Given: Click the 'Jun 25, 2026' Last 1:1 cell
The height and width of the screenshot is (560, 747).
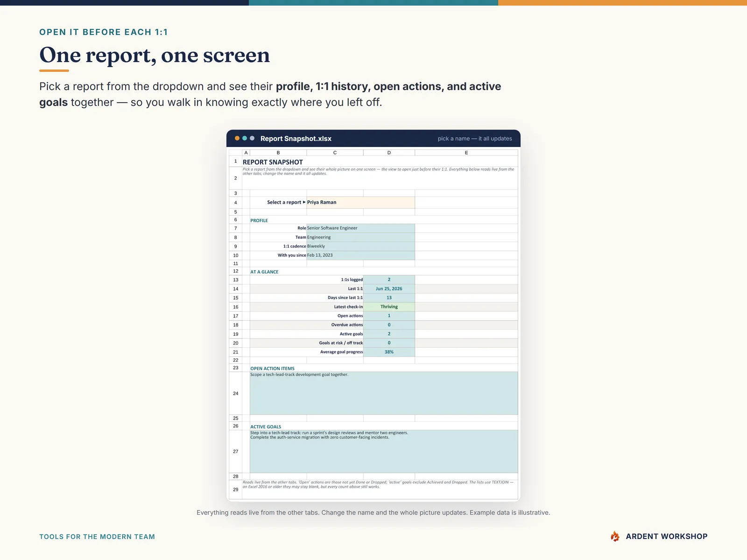Looking at the screenshot, I should [x=389, y=289].
